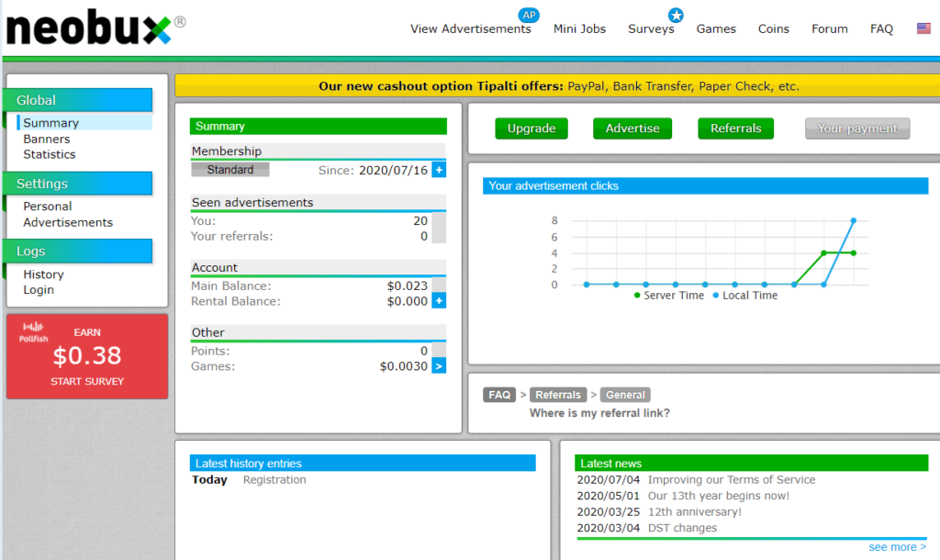Toggle Local Time legend in chart
940x560 pixels.
(745, 295)
